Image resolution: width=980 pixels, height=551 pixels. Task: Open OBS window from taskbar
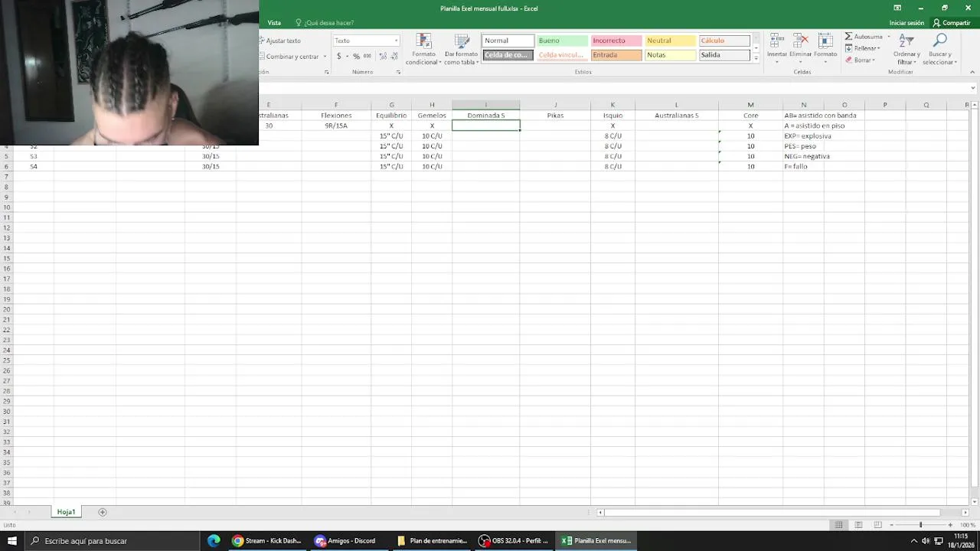(x=514, y=540)
